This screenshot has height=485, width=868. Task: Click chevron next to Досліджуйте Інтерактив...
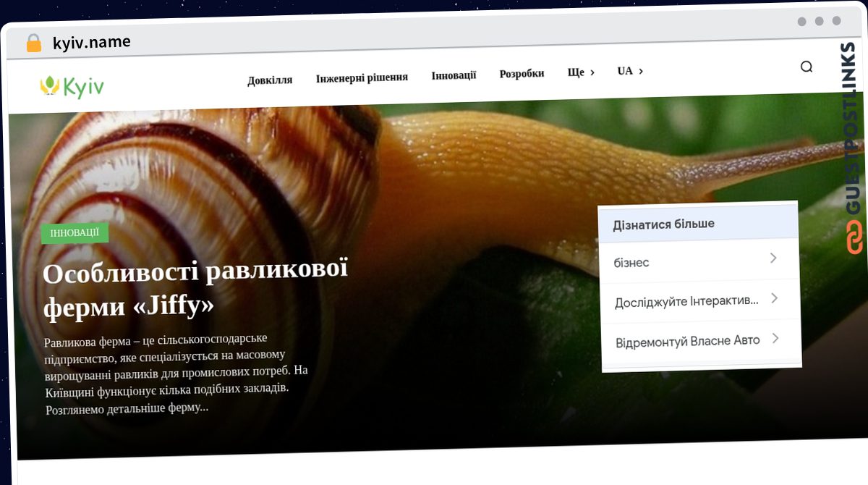click(x=775, y=298)
